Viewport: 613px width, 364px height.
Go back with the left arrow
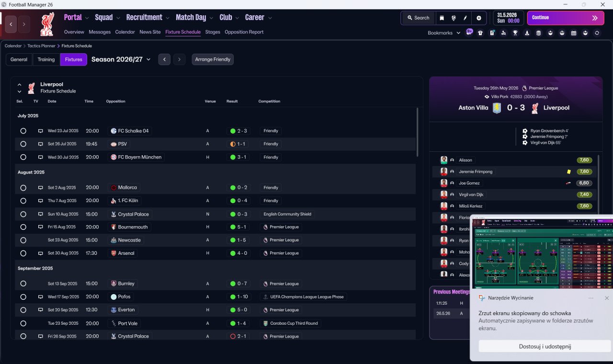[11, 24]
